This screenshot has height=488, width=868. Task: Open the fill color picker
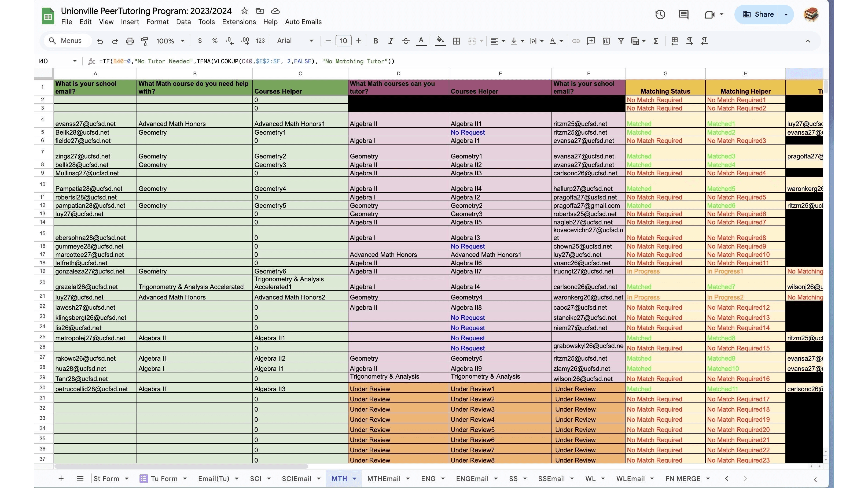(x=440, y=41)
